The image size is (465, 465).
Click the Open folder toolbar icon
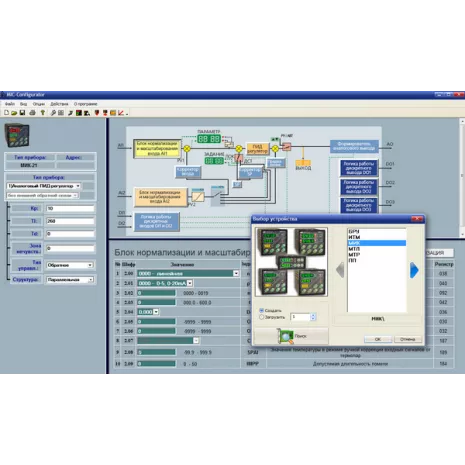click(x=14, y=113)
